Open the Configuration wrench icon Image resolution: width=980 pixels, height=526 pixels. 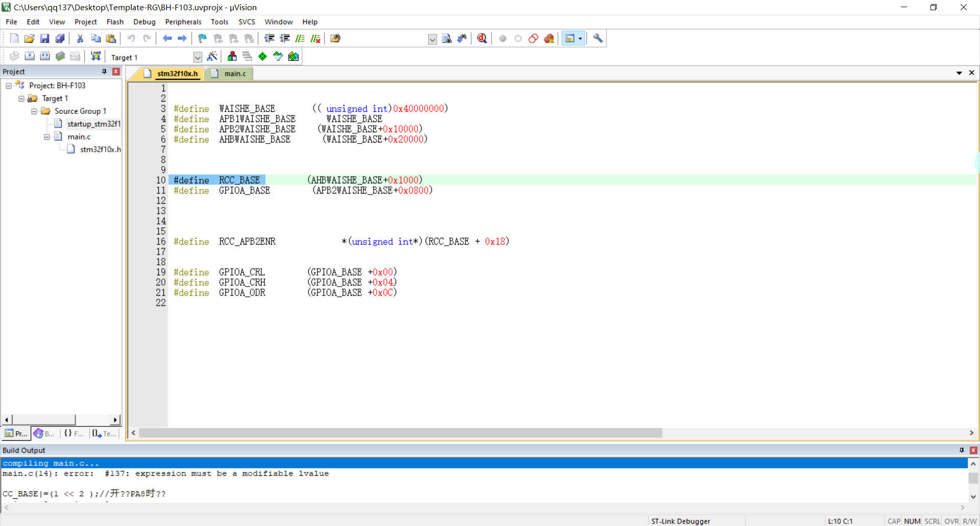598,38
